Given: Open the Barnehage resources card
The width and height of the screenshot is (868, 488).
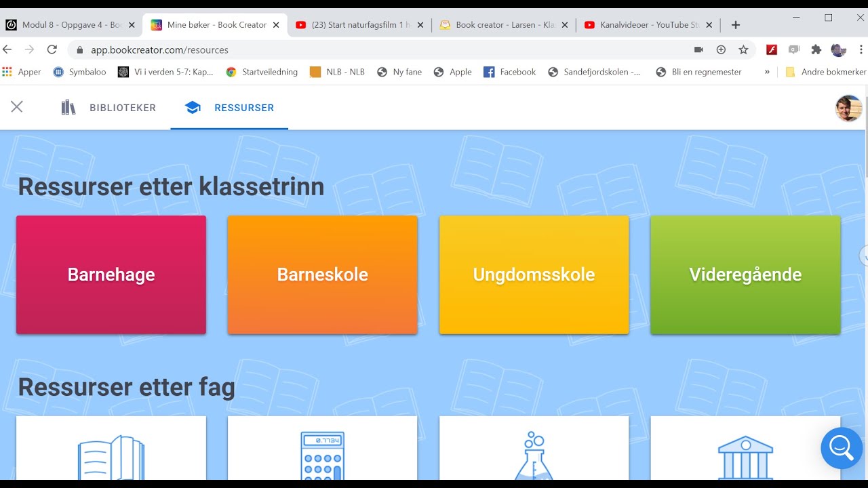Looking at the screenshot, I should 111,274.
